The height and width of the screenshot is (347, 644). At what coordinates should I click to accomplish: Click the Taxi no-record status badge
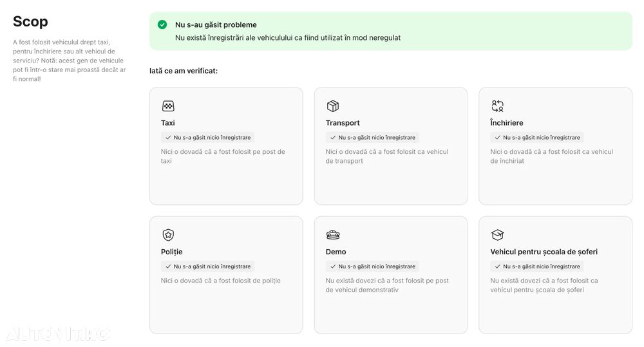tap(207, 137)
